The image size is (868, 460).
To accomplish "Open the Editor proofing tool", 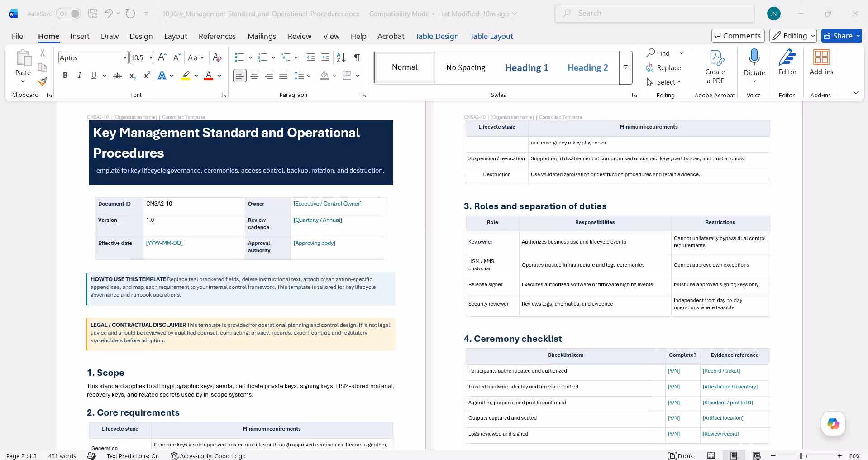I will [x=787, y=62].
